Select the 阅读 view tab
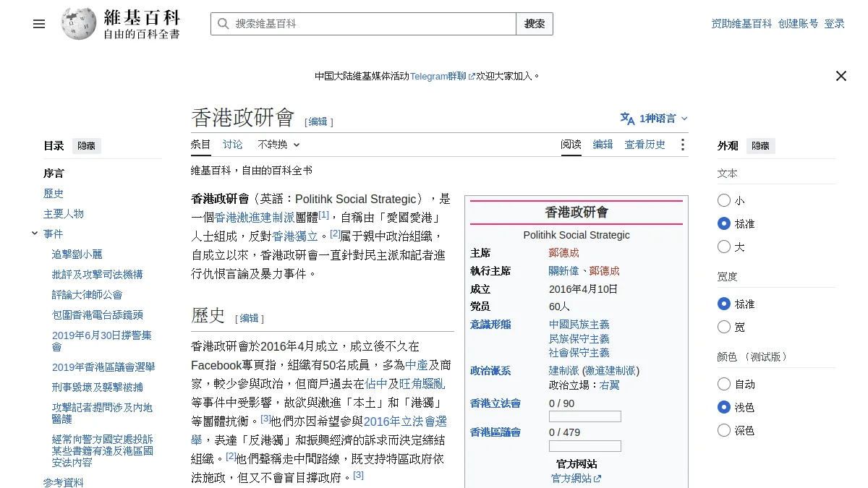 pos(571,145)
